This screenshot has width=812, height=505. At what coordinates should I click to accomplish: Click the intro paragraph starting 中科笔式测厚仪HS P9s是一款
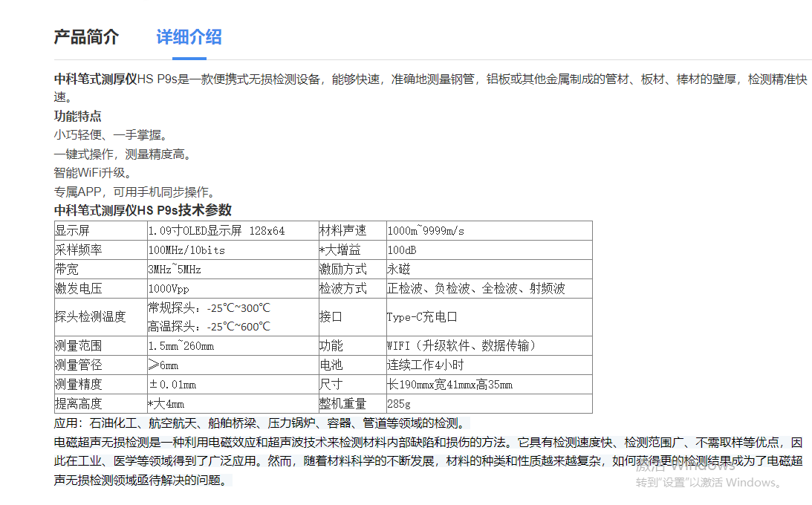coord(430,88)
